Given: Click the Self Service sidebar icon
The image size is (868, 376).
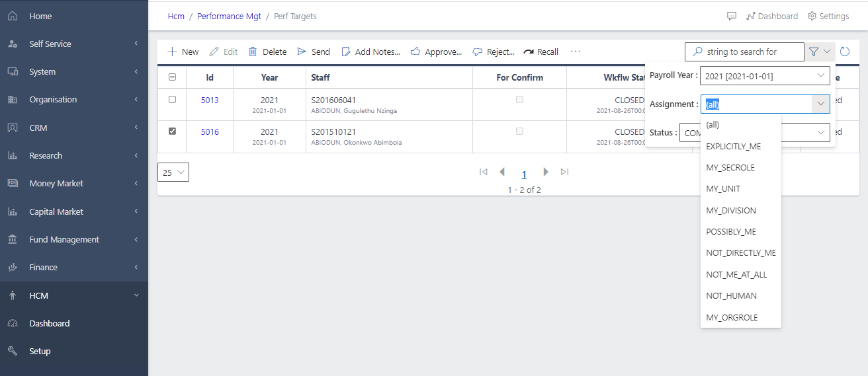Looking at the screenshot, I should pyautogui.click(x=13, y=44).
